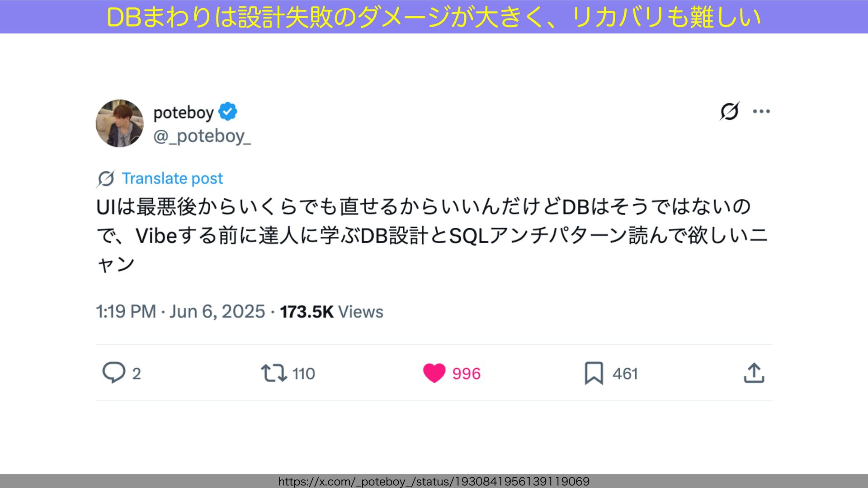Open the three-dot more options menu
868x488 pixels.
(761, 111)
